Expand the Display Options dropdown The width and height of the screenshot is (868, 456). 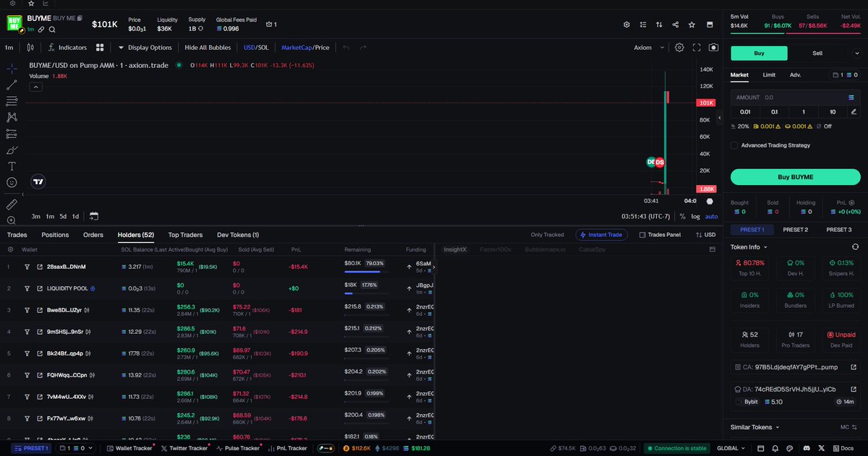[x=145, y=48]
